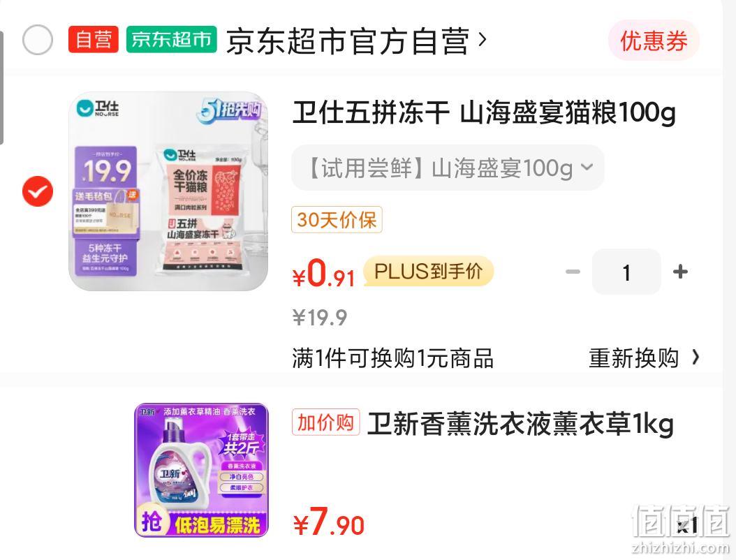Click the 加价购 tag icon
The height and width of the screenshot is (560, 736).
[x=326, y=422]
